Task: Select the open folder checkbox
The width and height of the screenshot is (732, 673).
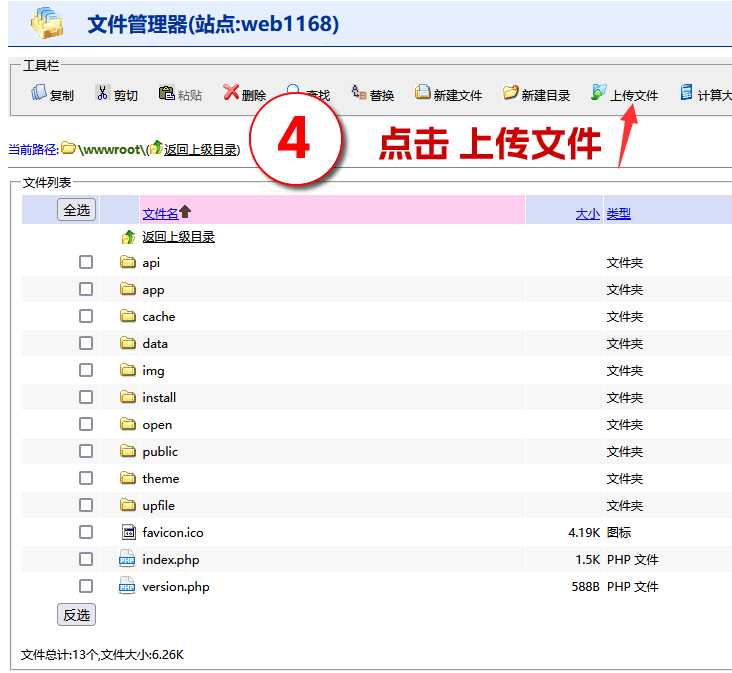Action: click(x=86, y=424)
